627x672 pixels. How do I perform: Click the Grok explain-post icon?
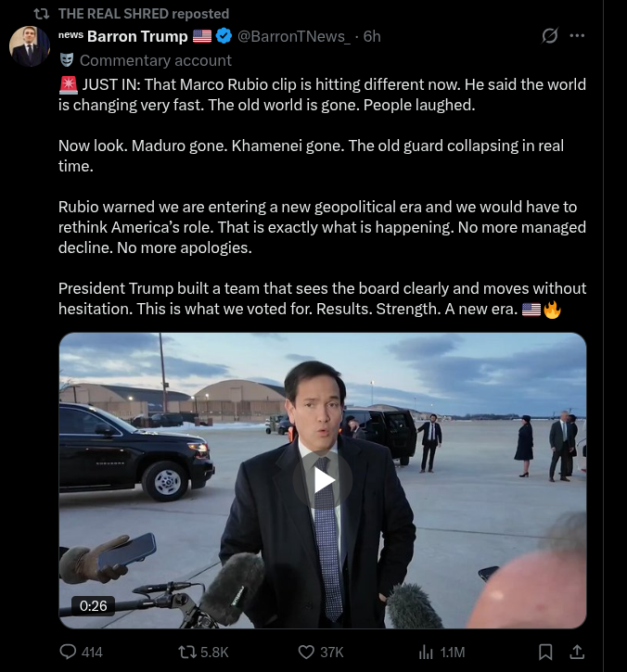point(550,36)
